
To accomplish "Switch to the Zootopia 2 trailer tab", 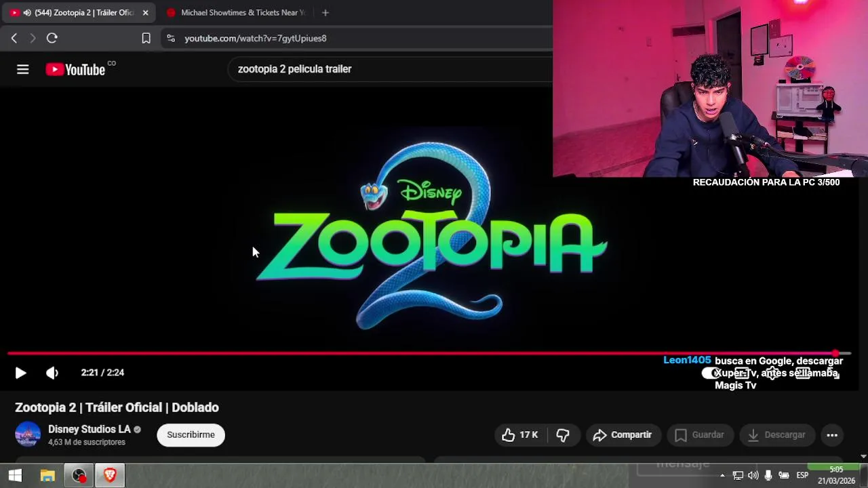I will click(x=78, y=12).
